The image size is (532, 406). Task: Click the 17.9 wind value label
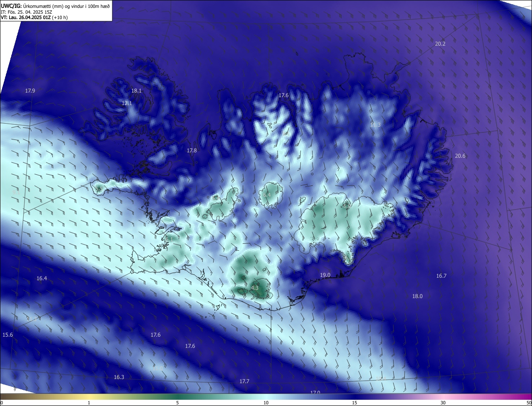30,90
